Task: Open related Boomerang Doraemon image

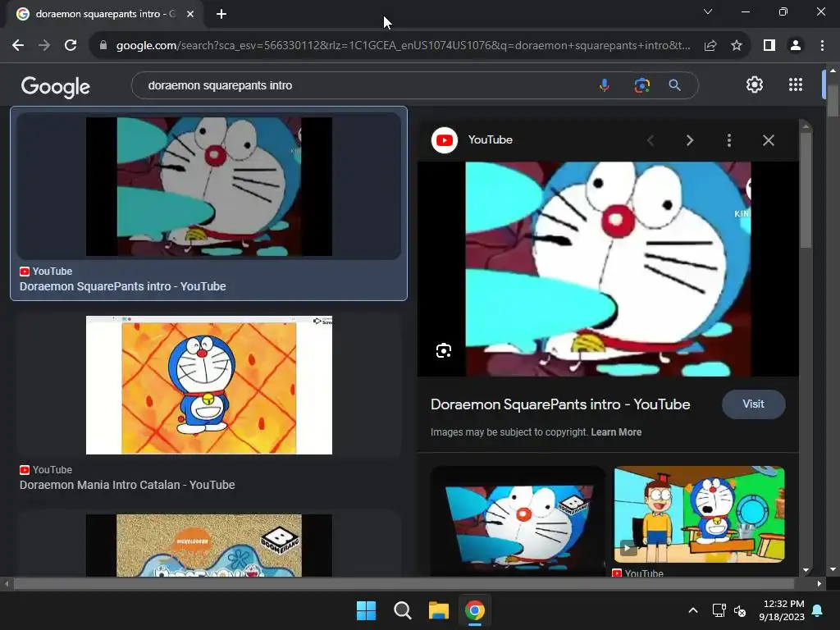Action: pos(518,523)
